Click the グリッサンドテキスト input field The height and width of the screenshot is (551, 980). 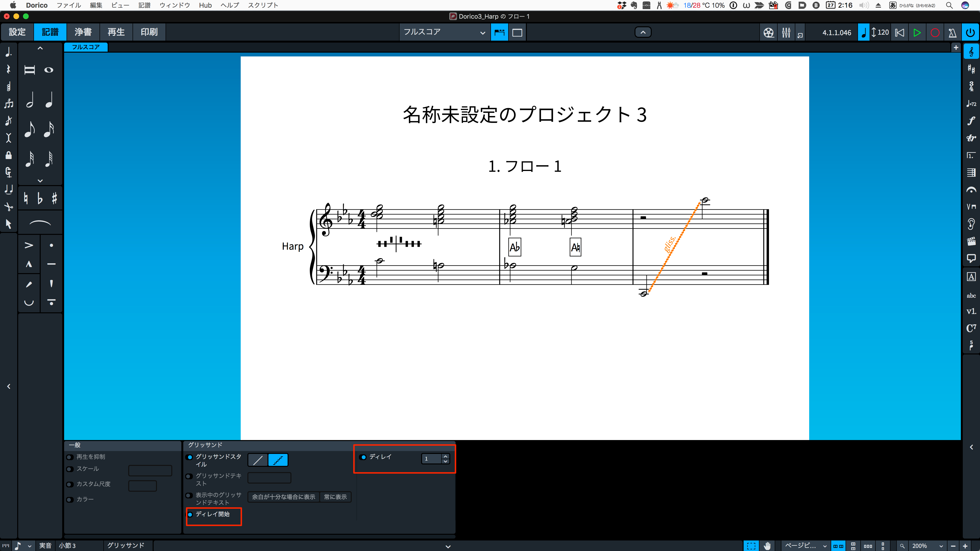pos(269,478)
